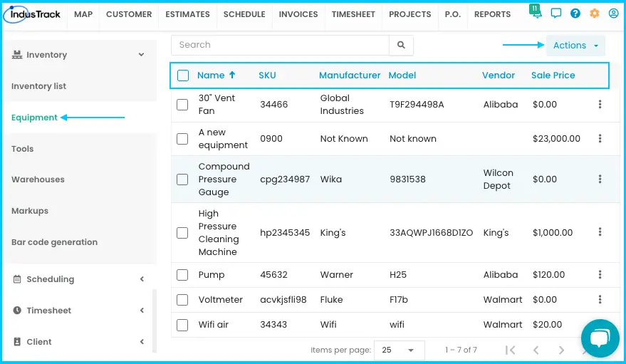The width and height of the screenshot is (626, 364).
Task: Check the Pump row
Action: 182,274
